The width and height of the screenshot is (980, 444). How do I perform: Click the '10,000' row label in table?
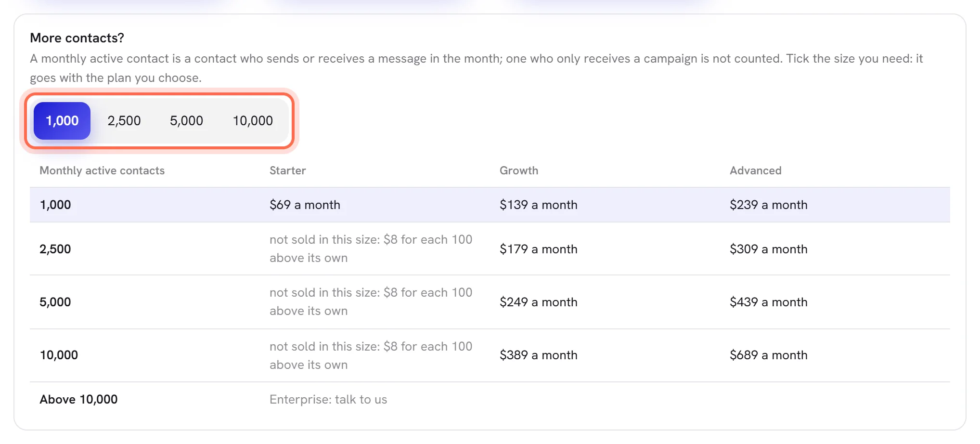[59, 355]
